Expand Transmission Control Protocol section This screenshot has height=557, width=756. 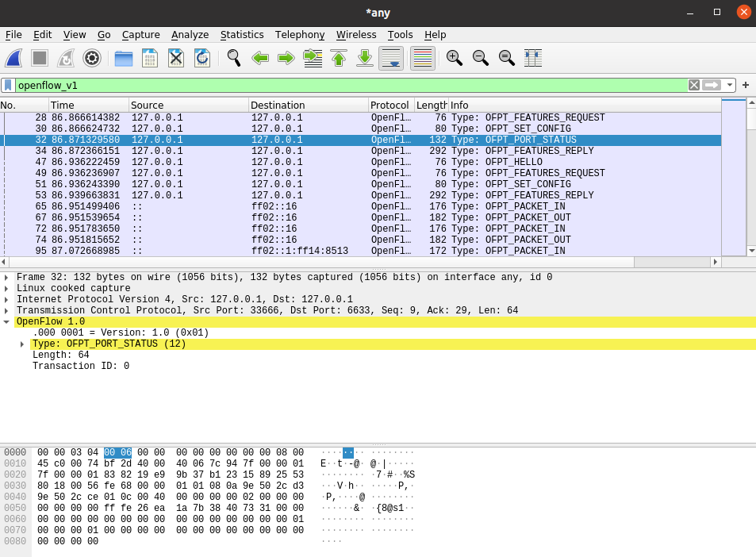click(x=6, y=310)
